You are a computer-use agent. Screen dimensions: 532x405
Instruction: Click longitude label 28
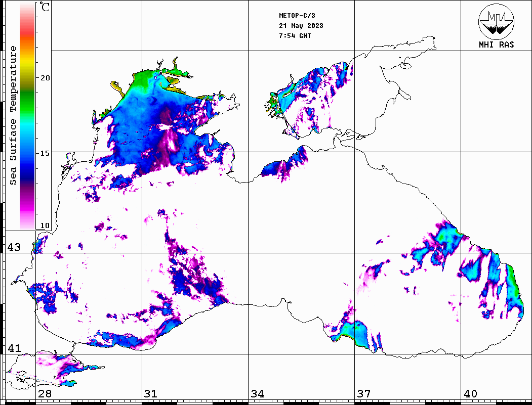point(45,394)
